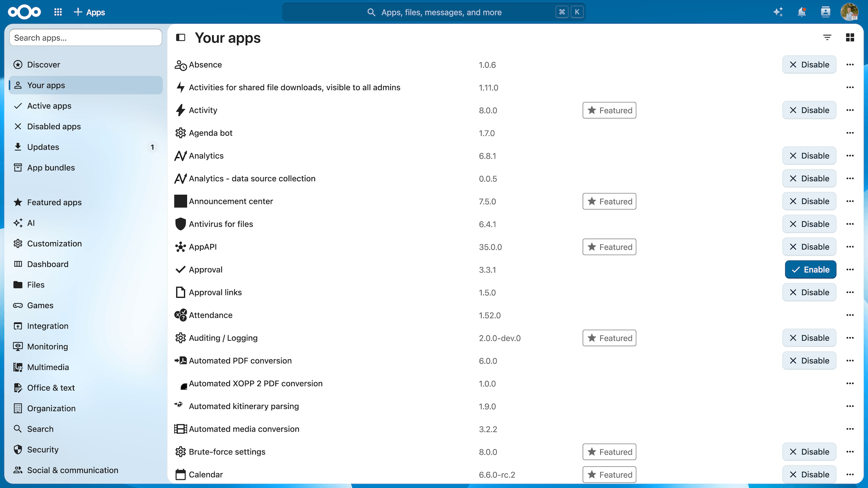Enable the Approval app

click(x=811, y=270)
